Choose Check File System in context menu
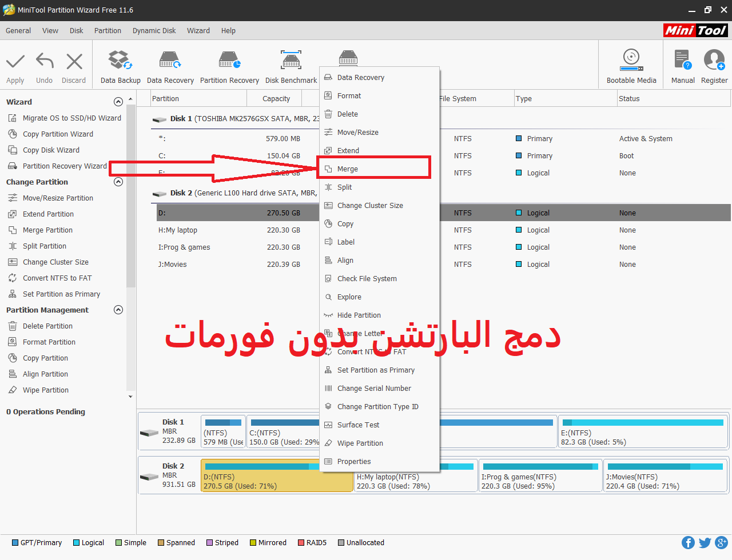The height and width of the screenshot is (560, 732). [379, 279]
